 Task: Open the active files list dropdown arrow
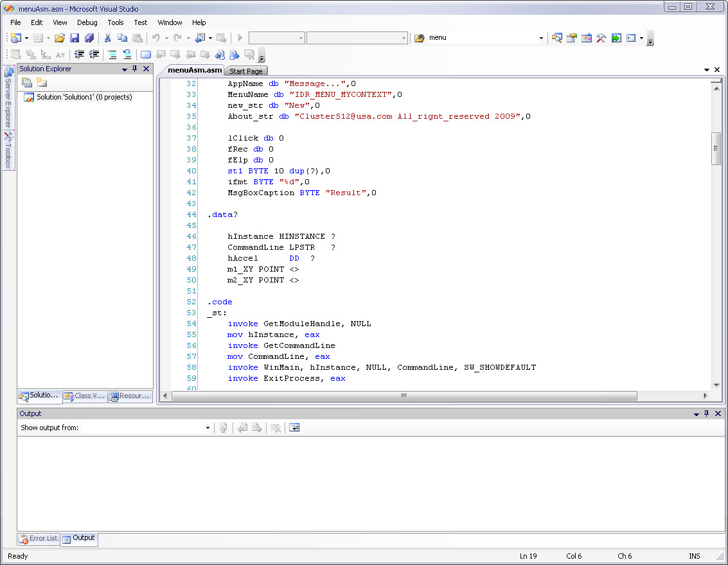pyautogui.click(x=707, y=69)
